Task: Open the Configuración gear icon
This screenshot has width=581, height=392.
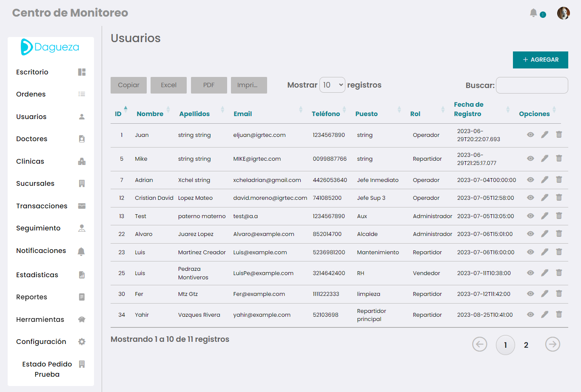Action: click(82, 341)
